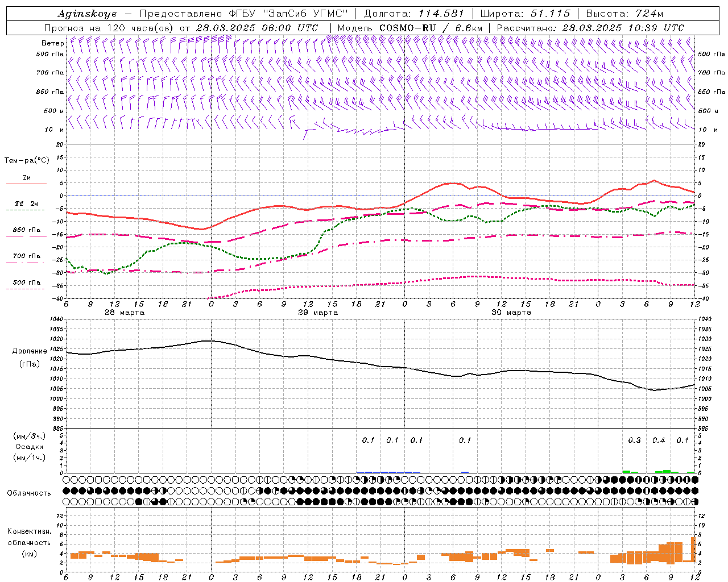Click the 'Высота: 724м' elevation text
Screen dimensions: 728x582
(624, 14)
